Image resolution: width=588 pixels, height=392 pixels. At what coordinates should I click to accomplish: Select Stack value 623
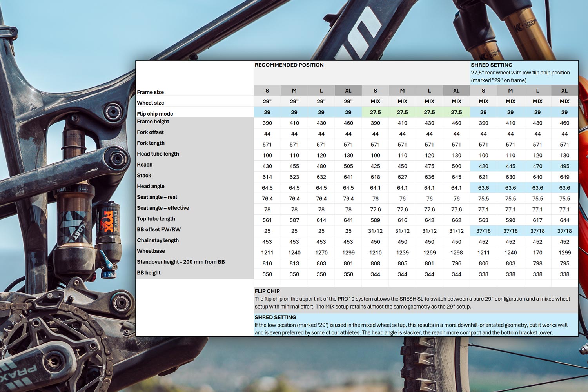(x=294, y=177)
